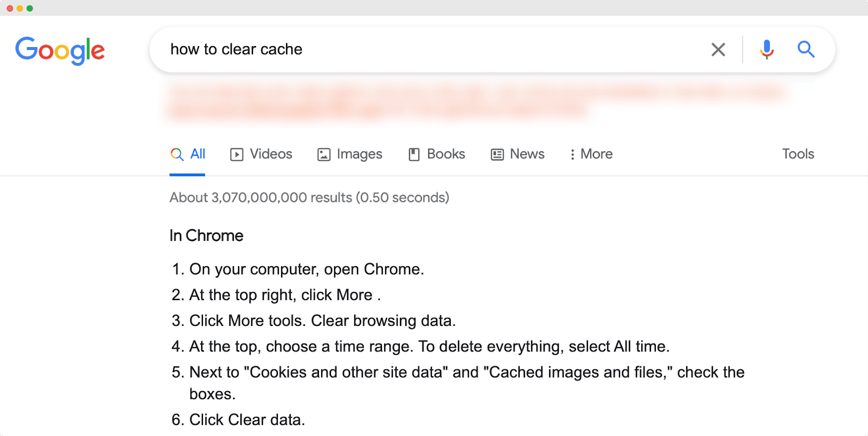Click the yellow minimize traffic light
Screen dimensions: 868x436
click(18, 8)
